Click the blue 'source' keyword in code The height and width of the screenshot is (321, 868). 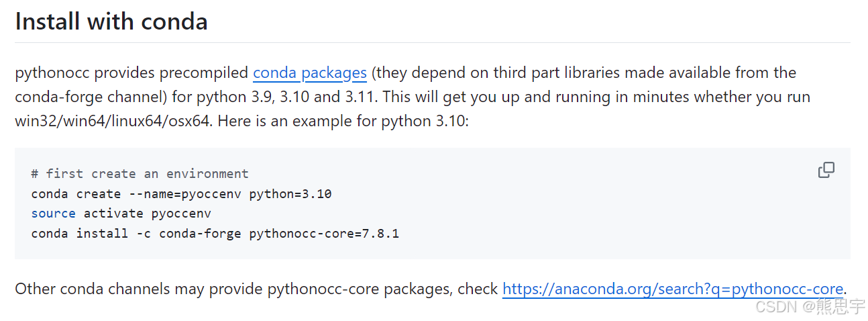[x=53, y=214]
